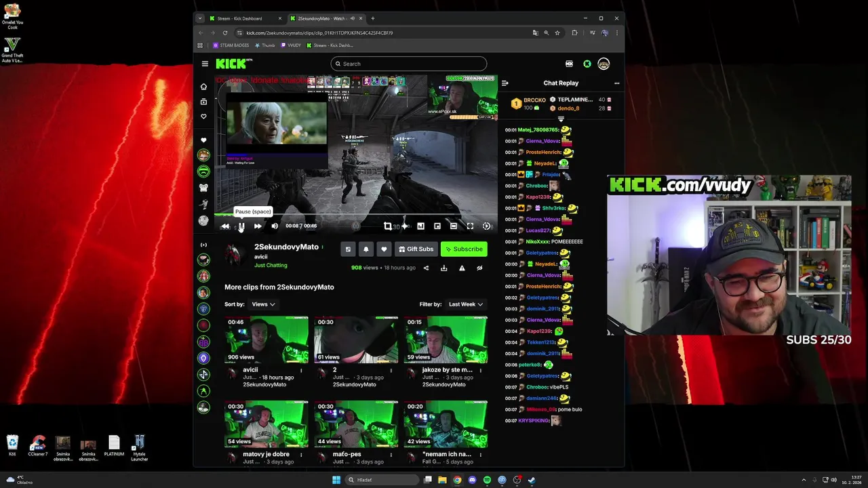The width and height of the screenshot is (868, 488).
Task: Enable mini player (picture-in-picture) mode
Action: [x=437, y=226]
